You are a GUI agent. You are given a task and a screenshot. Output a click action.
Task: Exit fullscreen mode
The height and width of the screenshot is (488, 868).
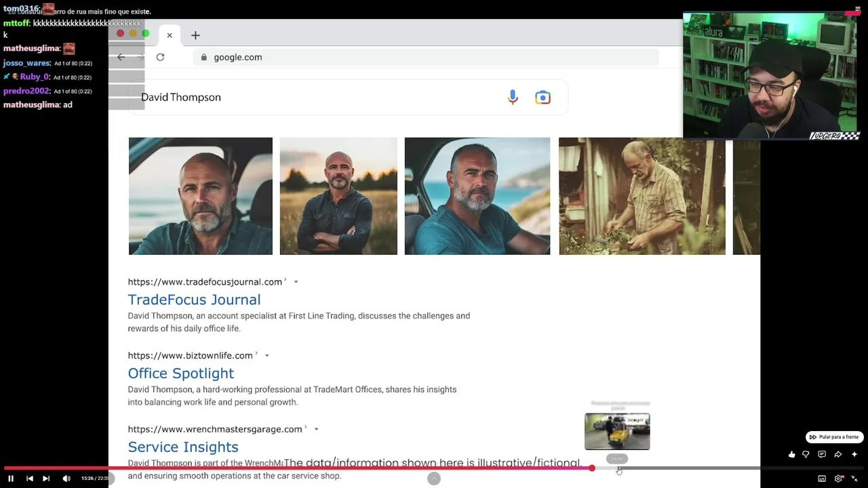pyautogui.click(x=854, y=479)
